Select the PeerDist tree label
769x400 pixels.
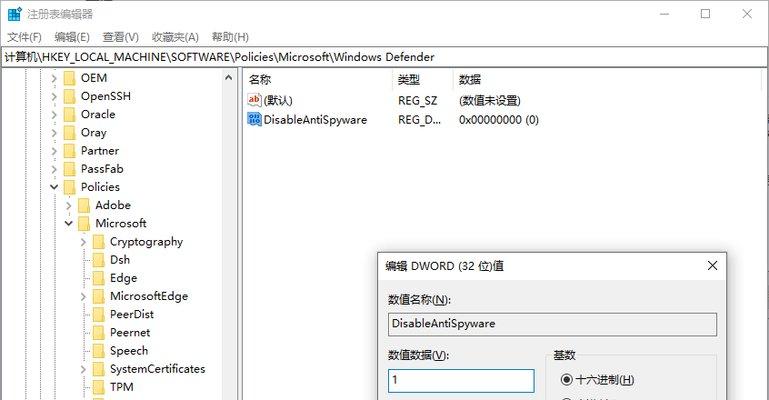click(131, 314)
